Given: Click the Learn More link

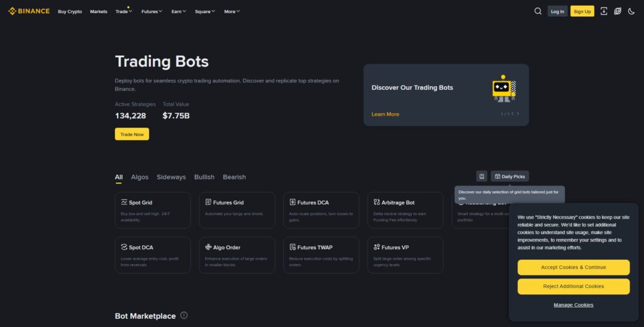Looking at the screenshot, I should (x=386, y=114).
